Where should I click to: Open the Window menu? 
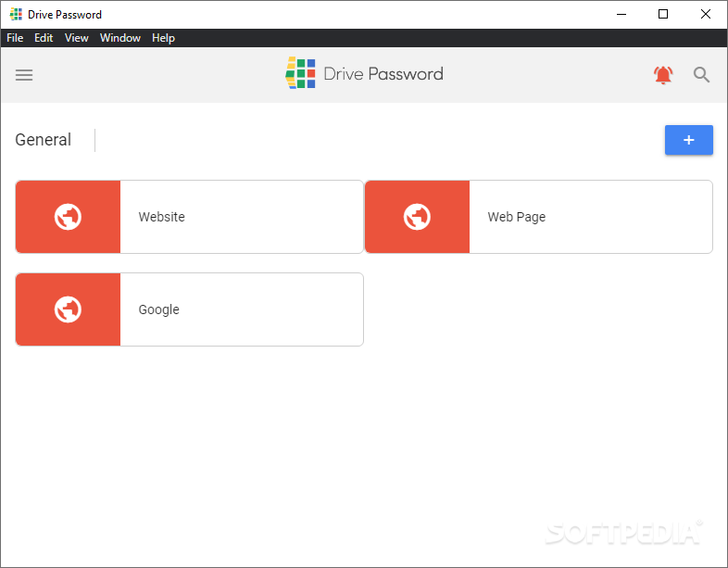pos(120,38)
